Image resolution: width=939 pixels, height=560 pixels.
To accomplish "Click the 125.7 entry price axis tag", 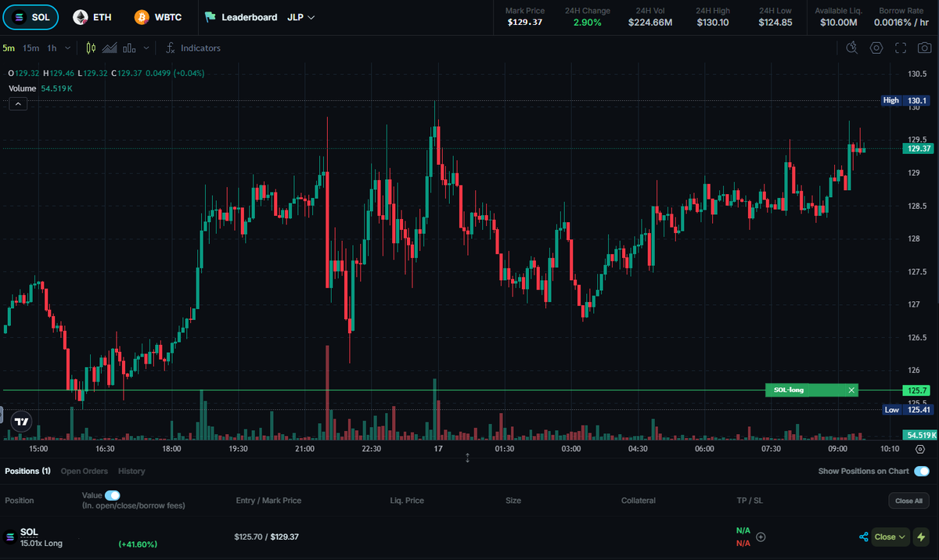I will pyautogui.click(x=918, y=389).
